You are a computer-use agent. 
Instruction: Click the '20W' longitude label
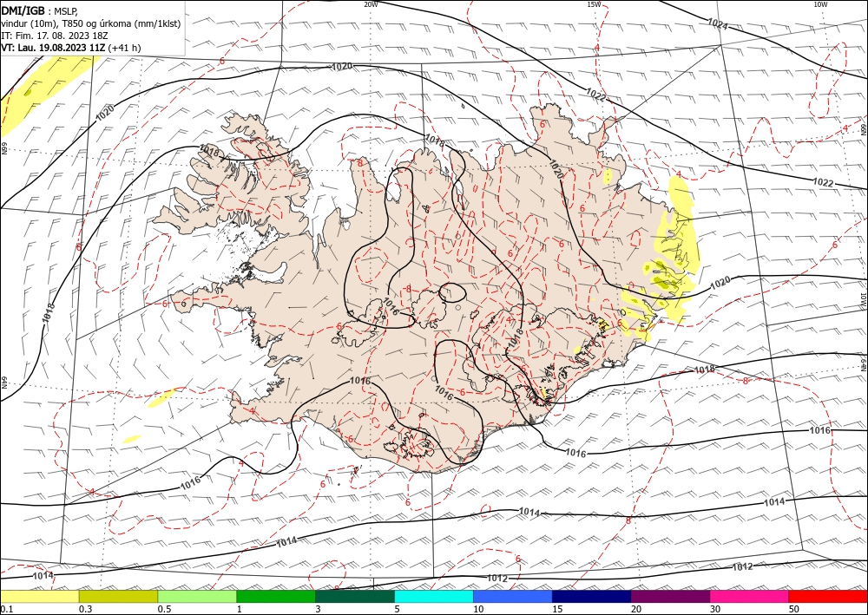(371, 4)
